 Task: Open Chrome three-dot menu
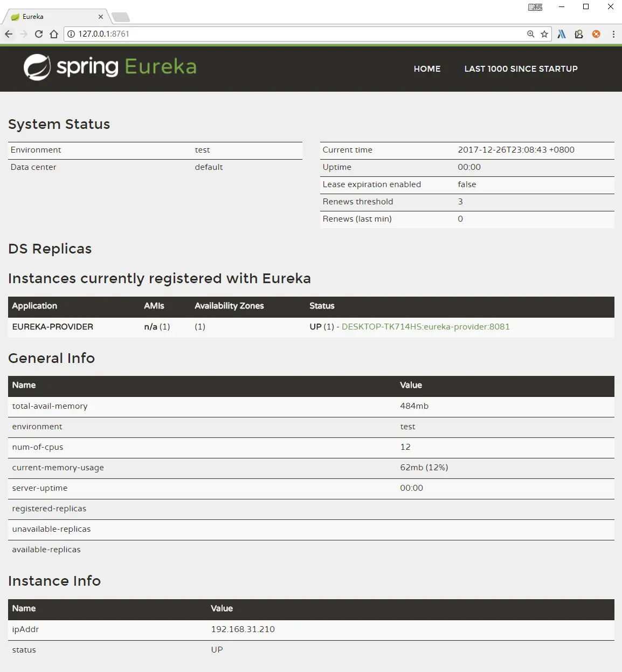[613, 34]
